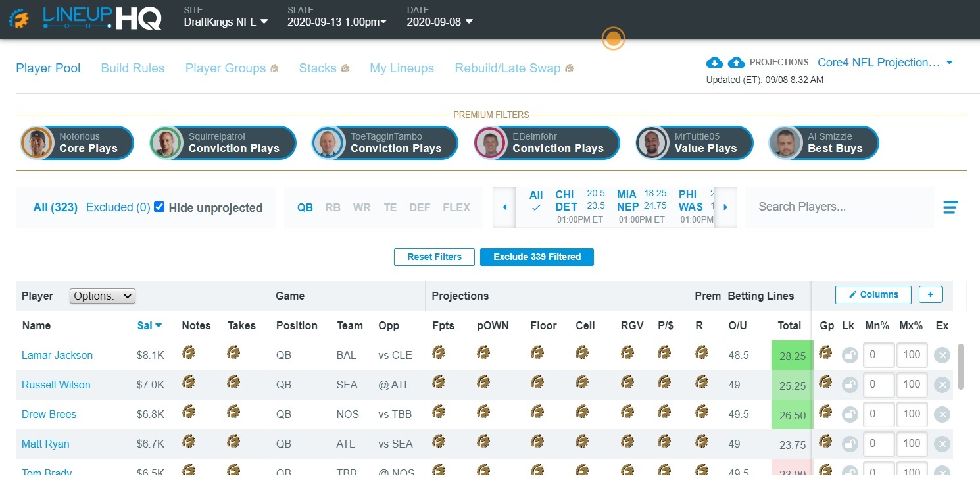The width and height of the screenshot is (980, 478).
Task: Filter by RB position
Action: click(333, 207)
